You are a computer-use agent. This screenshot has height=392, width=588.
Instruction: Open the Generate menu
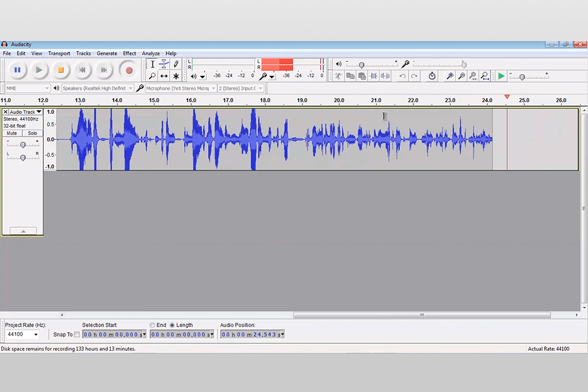coord(107,53)
